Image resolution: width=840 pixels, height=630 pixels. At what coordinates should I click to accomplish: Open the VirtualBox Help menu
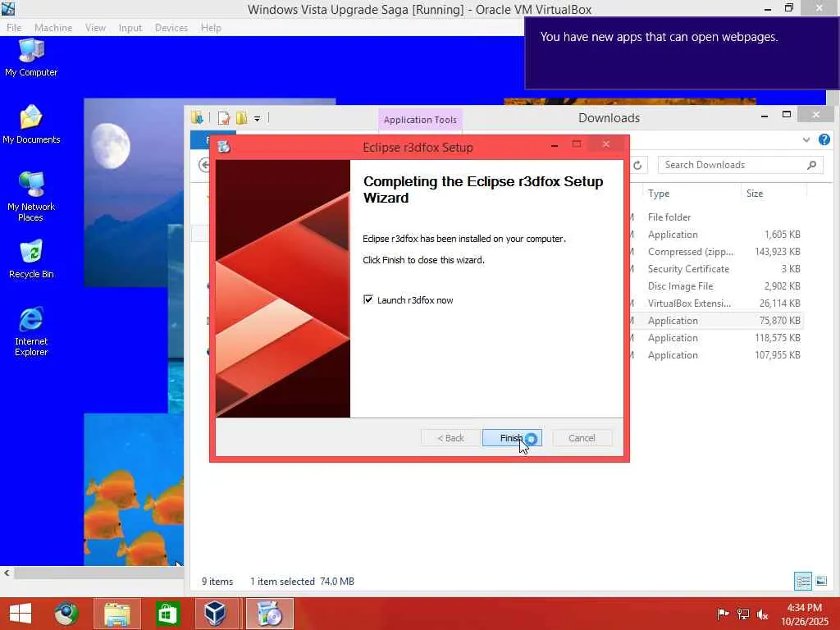pos(211,28)
